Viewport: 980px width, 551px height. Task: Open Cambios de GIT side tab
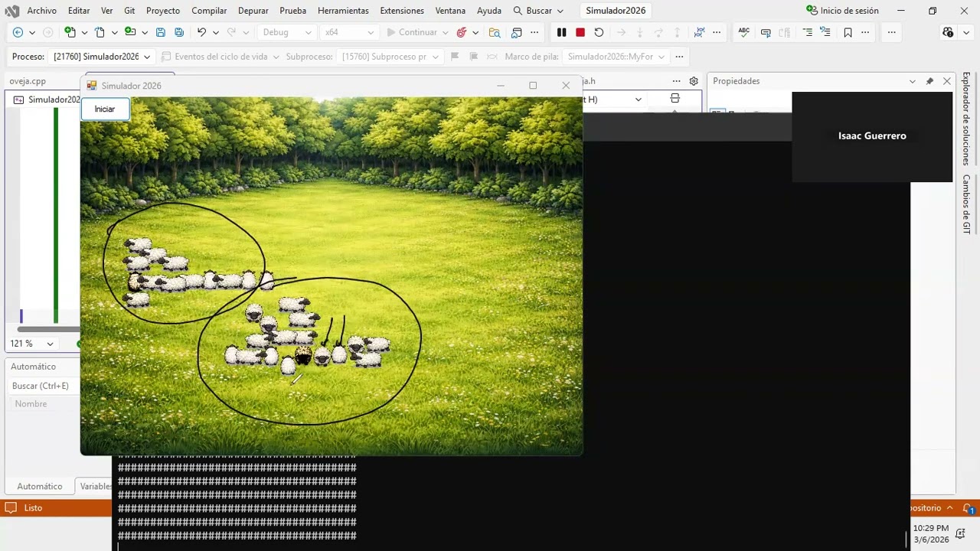pos(966,204)
